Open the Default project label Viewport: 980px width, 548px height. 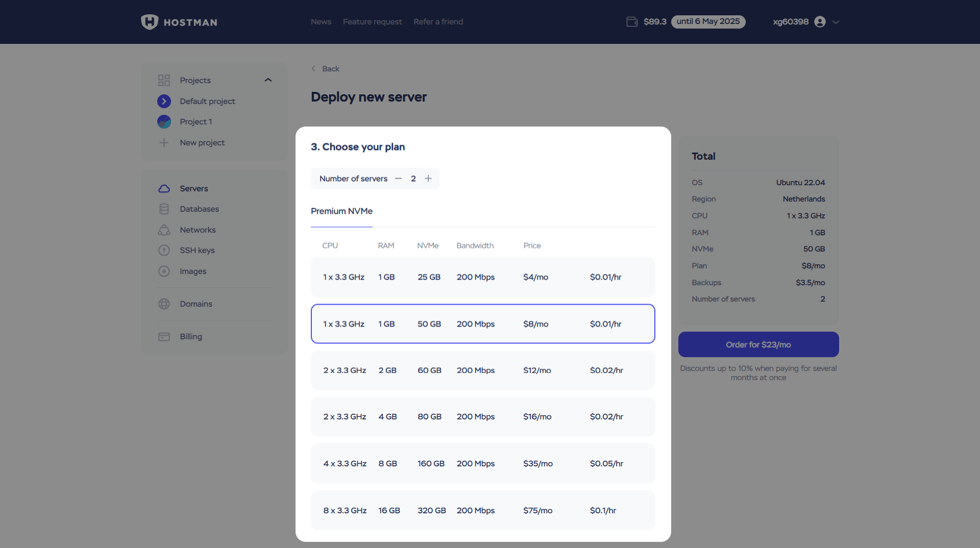click(207, 101)
